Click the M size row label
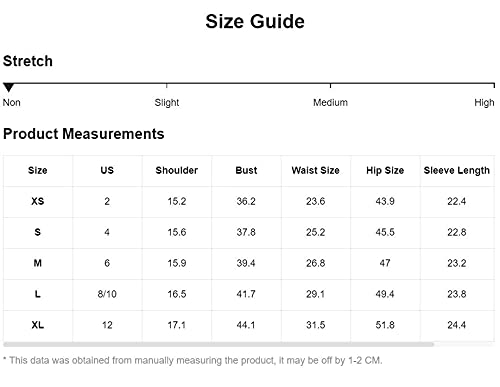Screen dimensions: 500x387 [x=38, y=263]
